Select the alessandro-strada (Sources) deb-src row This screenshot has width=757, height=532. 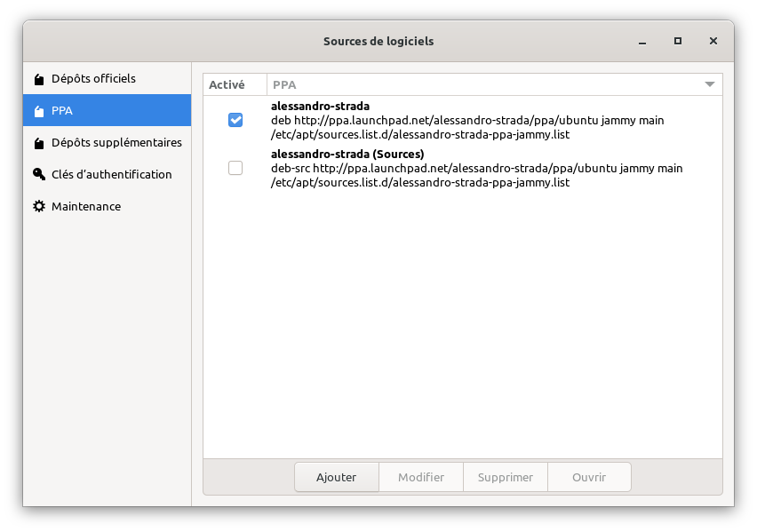(475, 168)
